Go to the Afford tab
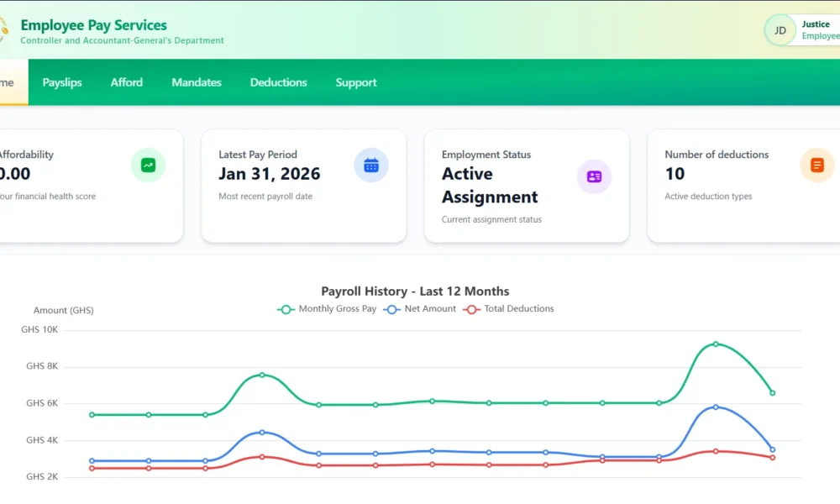This screenshot has height=504, width=840. 127,82
